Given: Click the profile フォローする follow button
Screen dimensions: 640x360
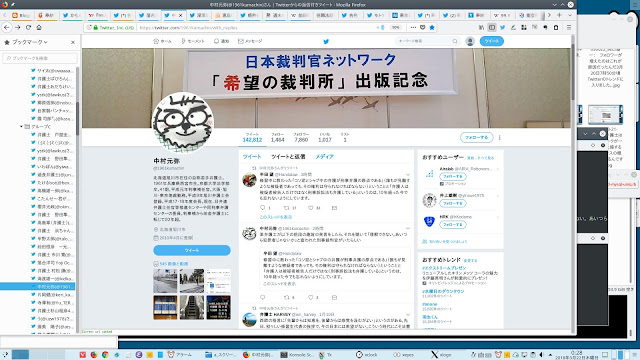Looking at the screenshot, I should tap(476, 138).
